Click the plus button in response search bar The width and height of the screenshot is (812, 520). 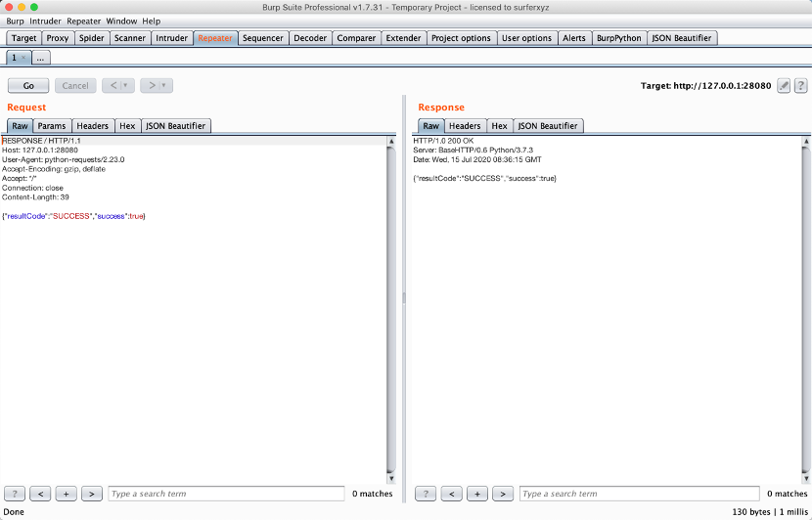click(477, 494)
